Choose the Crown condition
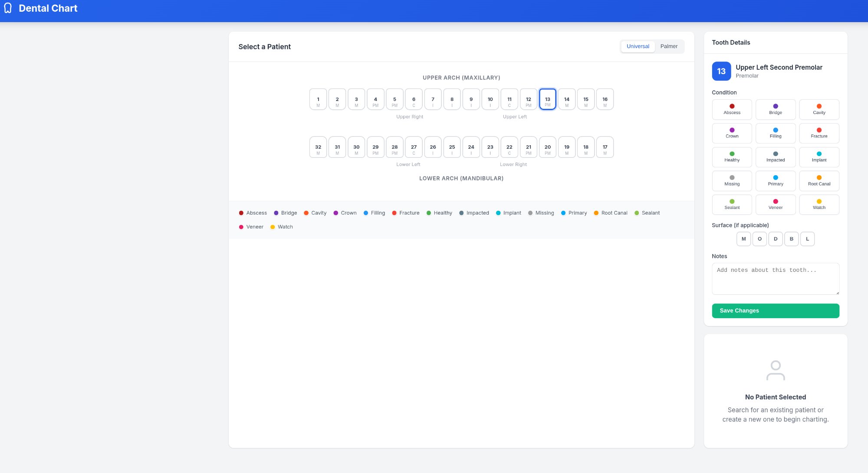 pos(732,133)
